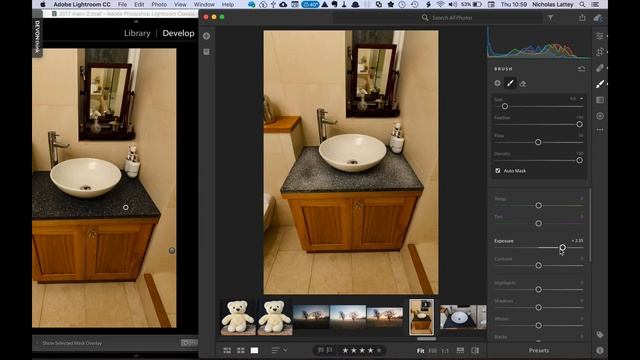
Task: Open My Photos panel icon
Action: tap(207, 52)
